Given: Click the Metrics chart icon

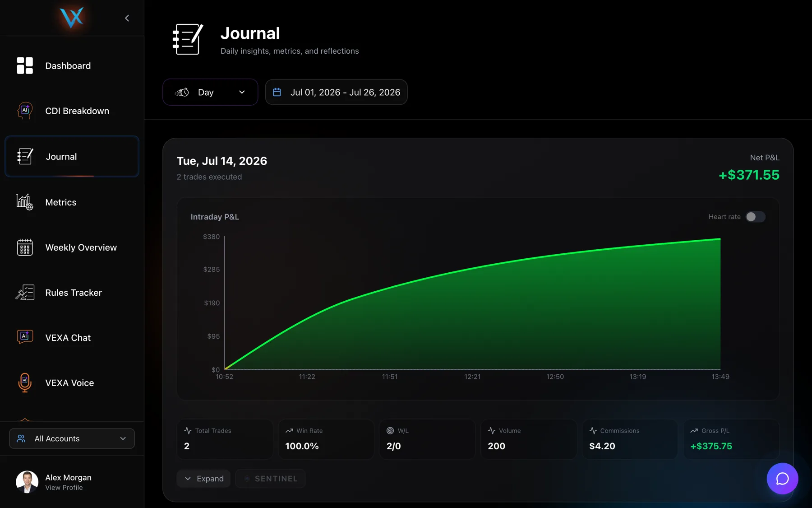Looking at the screenshot, I should [x=25, y=202].
